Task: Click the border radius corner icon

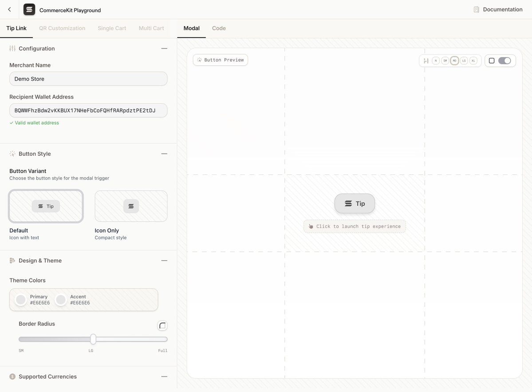Action: pyautogui.click(x=162, y=325)
